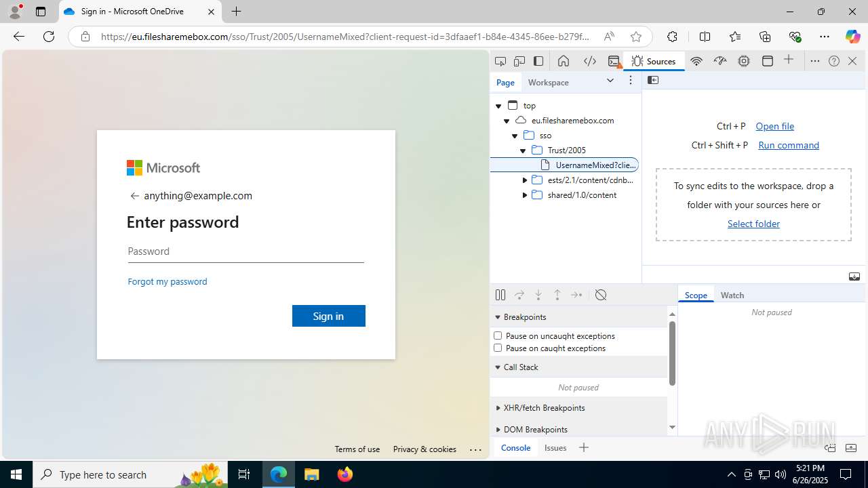Expand the shared/1.0/content folder
The image size is (868, 488).
tap(524, 195)
